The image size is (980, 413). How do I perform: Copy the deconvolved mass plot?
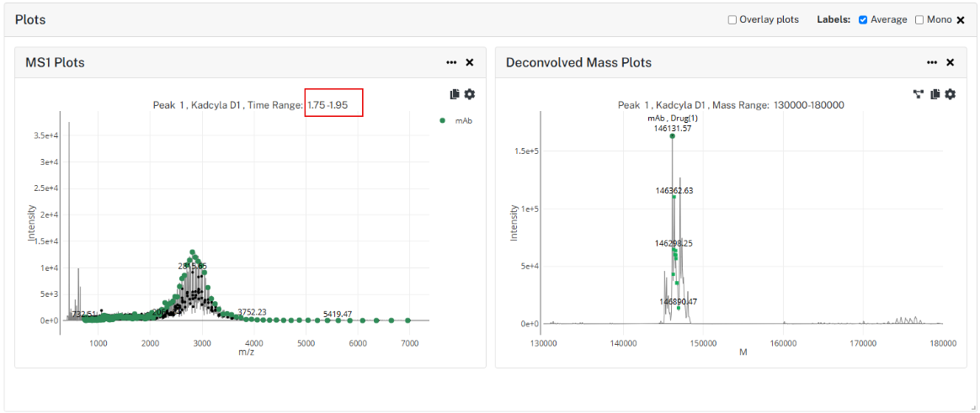[935, 94]
